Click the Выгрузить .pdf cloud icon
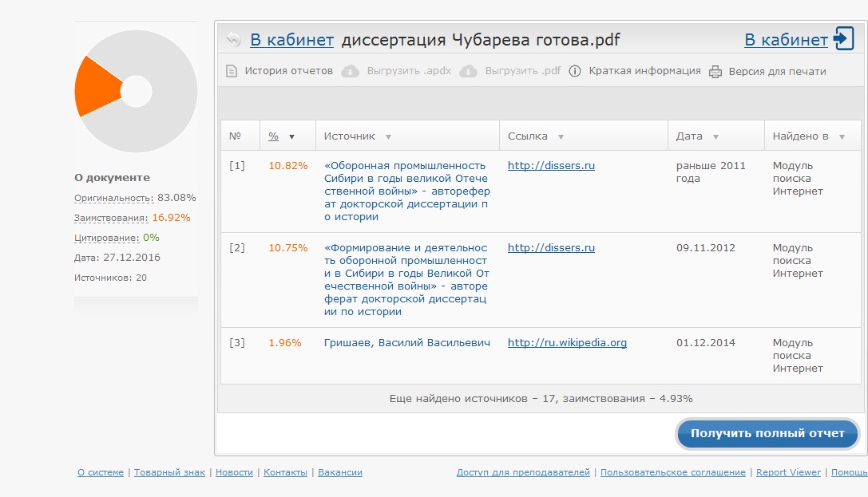 click(x=470, y=71)
